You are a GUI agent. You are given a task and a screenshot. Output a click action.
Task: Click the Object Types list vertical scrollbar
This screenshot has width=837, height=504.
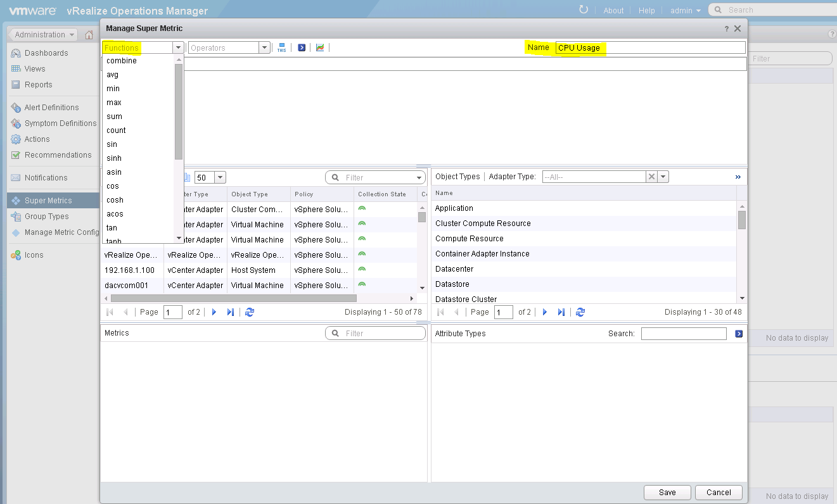click(742, 220)
